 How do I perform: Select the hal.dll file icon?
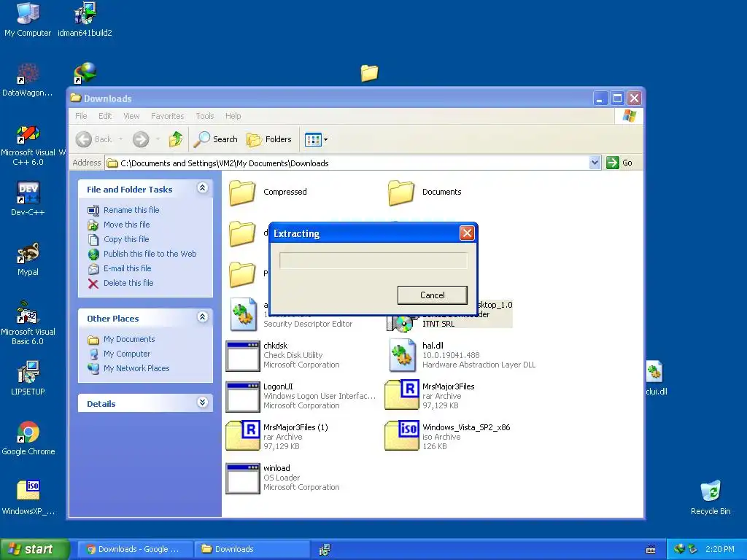click(402, 355)
